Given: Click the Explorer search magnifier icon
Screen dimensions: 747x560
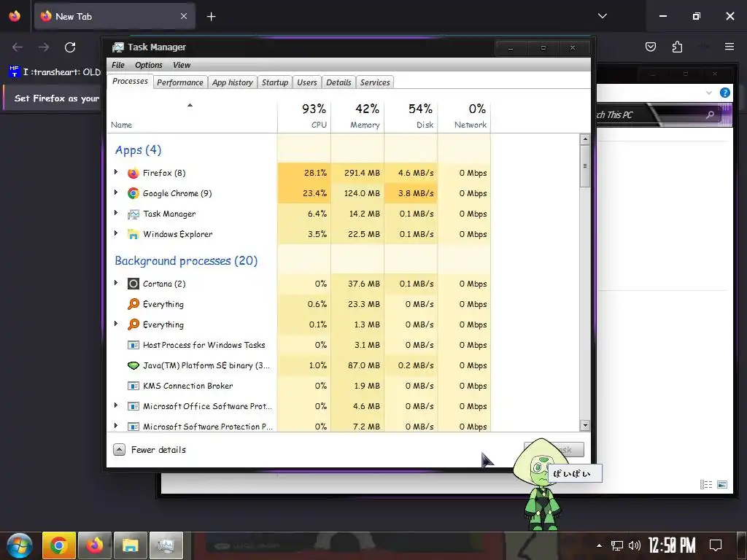Looking at the screenshot, I should coord(711,114).
